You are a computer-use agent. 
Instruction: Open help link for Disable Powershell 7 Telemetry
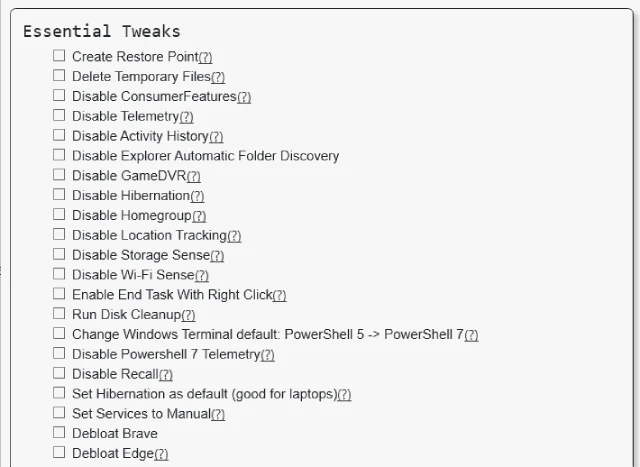267,355
